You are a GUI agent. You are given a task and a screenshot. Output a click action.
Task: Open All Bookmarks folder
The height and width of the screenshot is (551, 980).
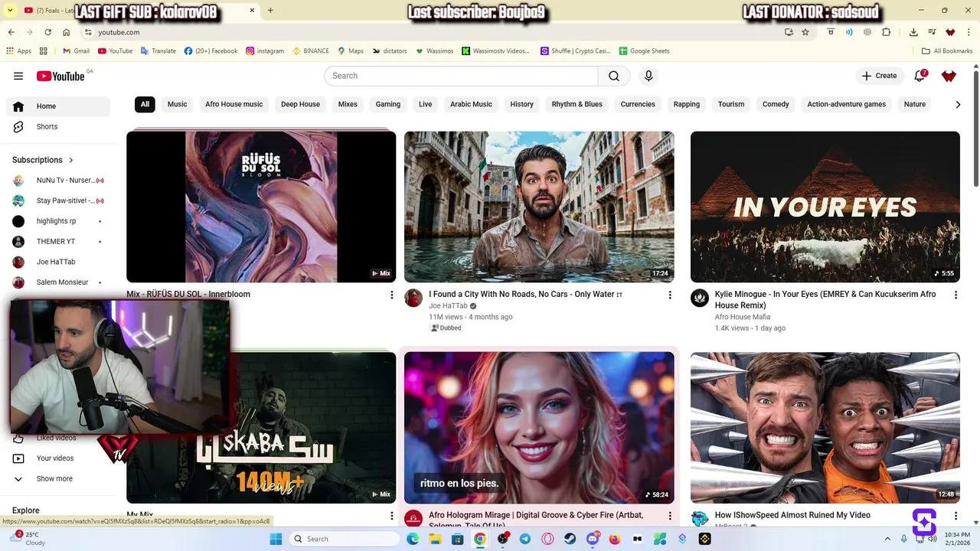pyautogui.click(x=947, y=51)
